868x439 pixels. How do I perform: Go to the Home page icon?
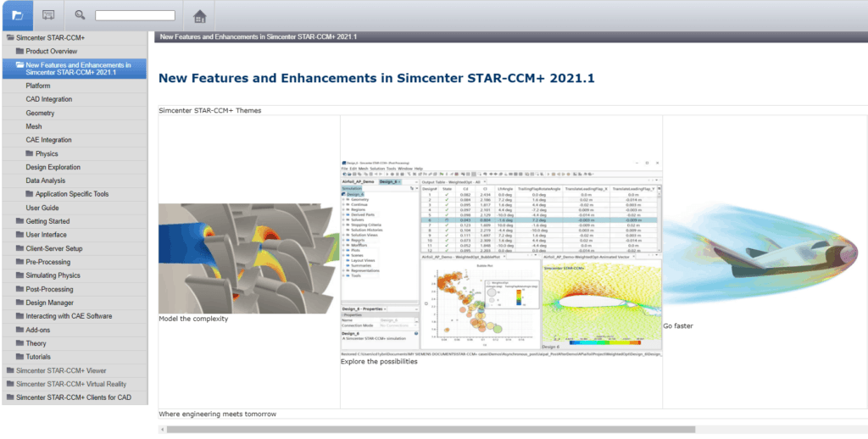[199, 16]
